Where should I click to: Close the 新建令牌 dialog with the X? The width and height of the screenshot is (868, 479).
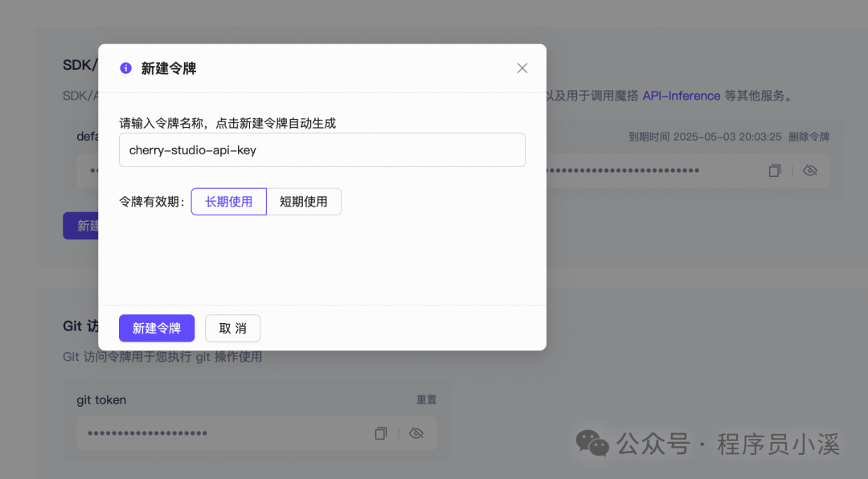pos(522,68)
